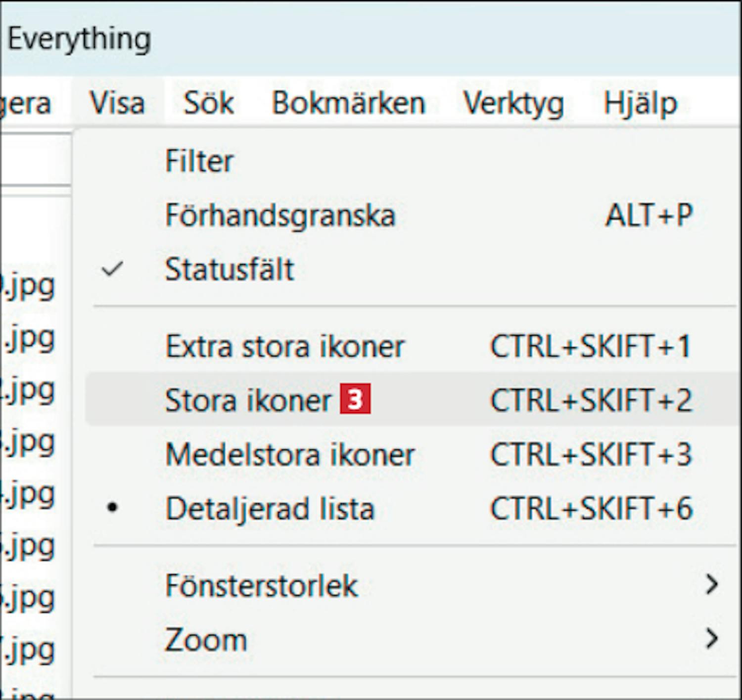This screenshot has width=742, height=700.
Task: Click Visa in the menu bar
Action: click(x=118, y=103)
